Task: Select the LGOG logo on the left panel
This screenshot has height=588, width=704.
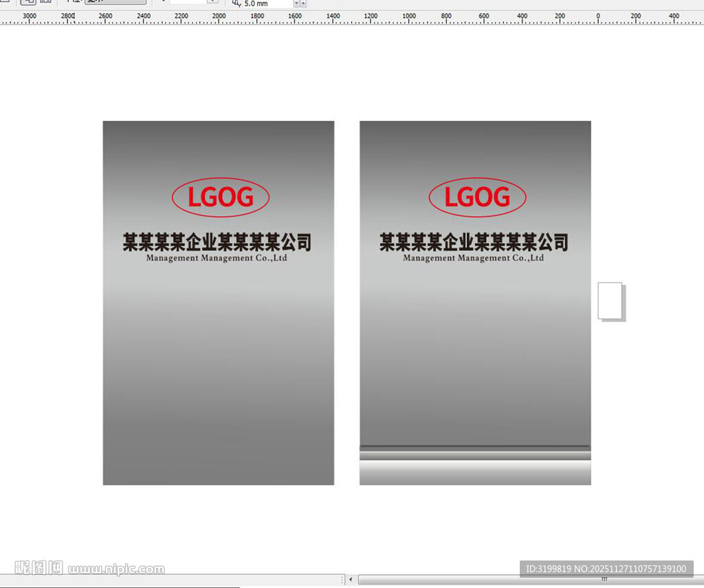Action: click(x=220, y=198)
